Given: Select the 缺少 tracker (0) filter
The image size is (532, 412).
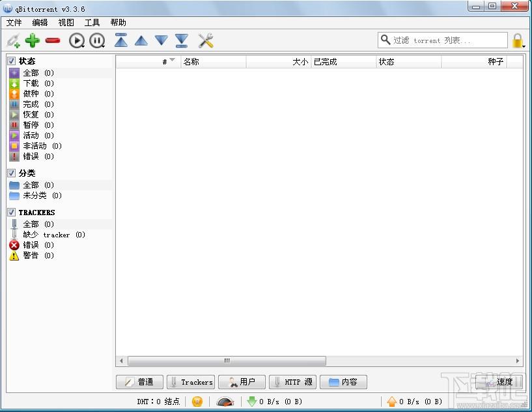Looking at the screenshot, I should [60, 235].
